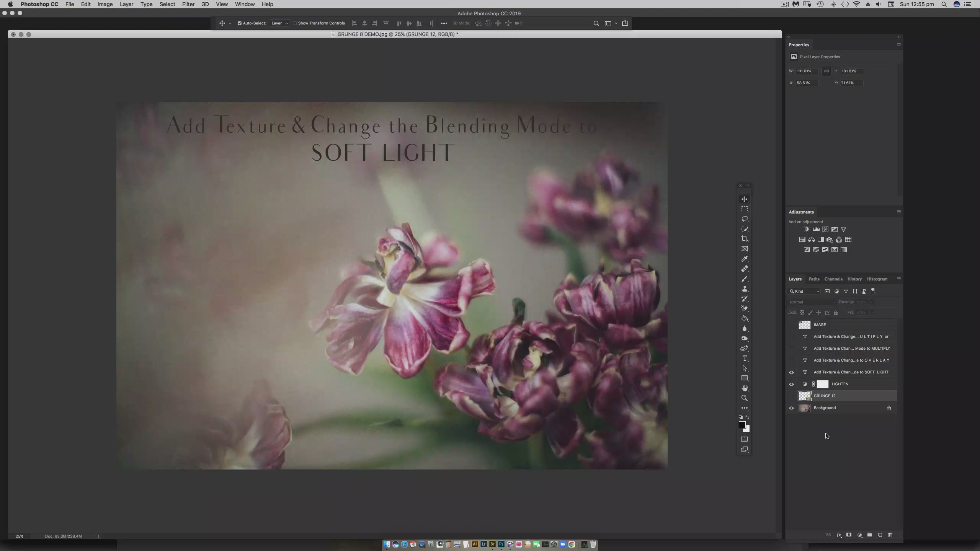Select the Hand tool
This screenshot has width=980, height=551.
744,388
